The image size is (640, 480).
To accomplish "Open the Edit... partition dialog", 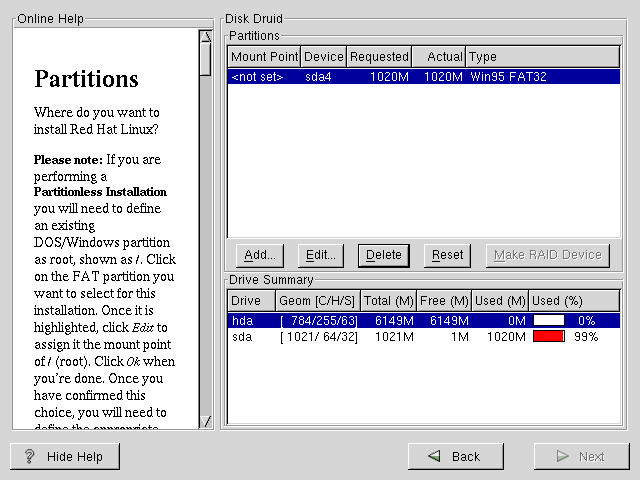I will click(x=322, y=255).
